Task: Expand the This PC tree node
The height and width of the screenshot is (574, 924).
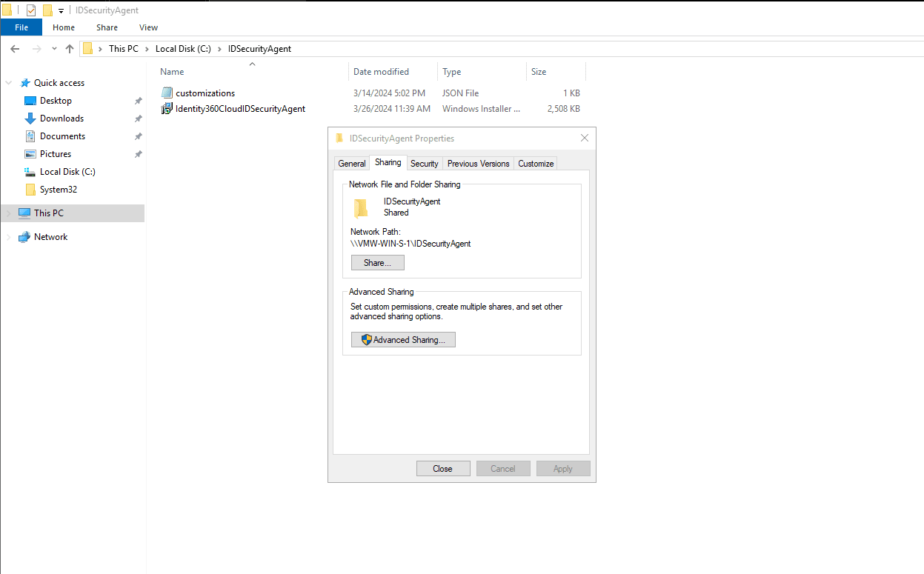Action: tap(9, 213)
